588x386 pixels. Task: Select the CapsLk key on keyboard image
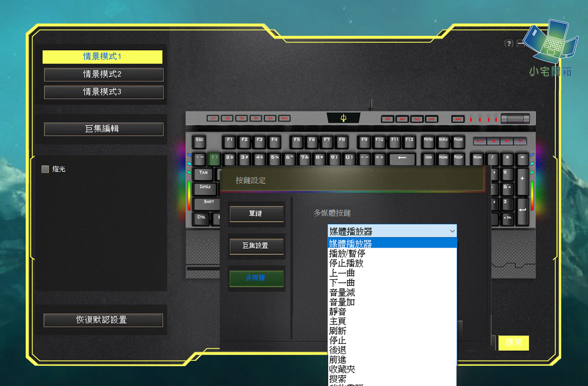click(x=205, y=189)
